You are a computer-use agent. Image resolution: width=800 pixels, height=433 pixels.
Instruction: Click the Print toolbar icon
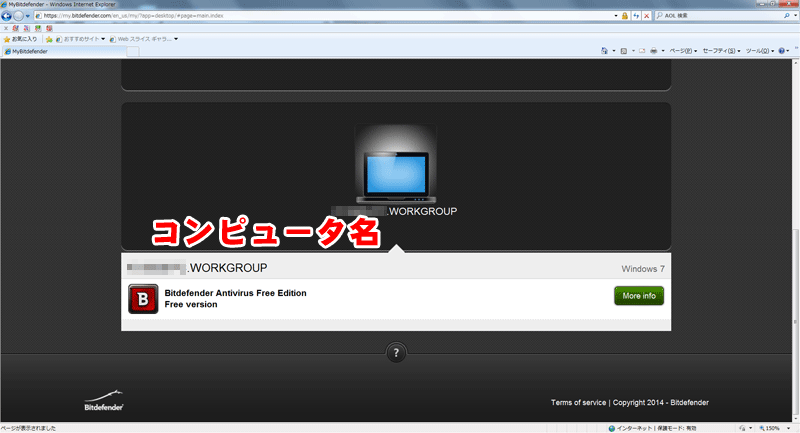654,51
